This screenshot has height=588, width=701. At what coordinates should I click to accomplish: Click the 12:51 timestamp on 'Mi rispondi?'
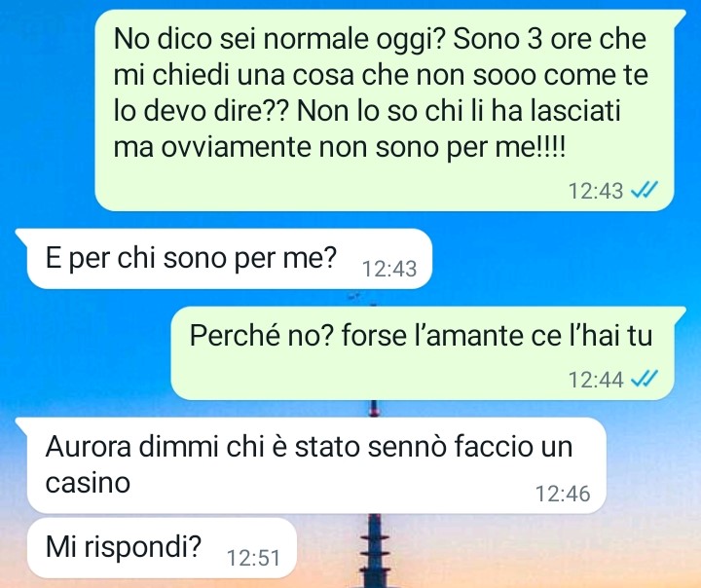click(x=253, y=558)
